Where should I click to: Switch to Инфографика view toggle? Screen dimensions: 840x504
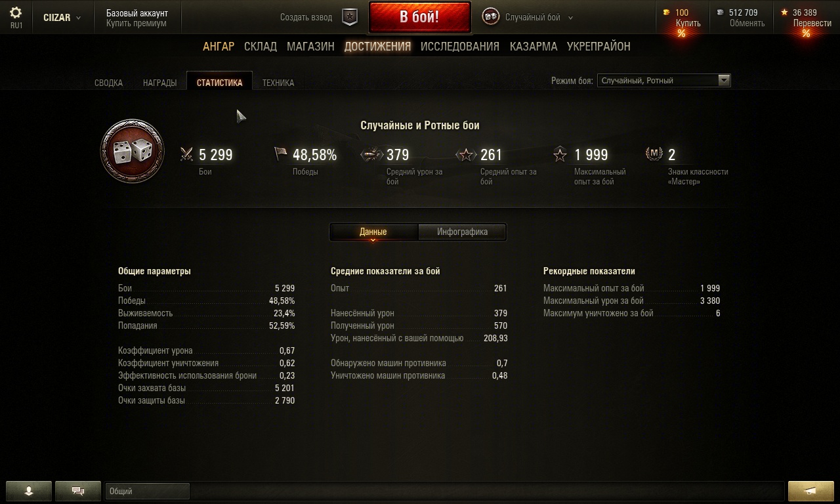coord(462,232)
